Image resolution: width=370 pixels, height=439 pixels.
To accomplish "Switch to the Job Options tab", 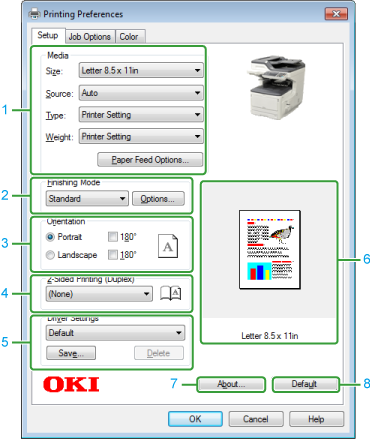I will (90, 37).
